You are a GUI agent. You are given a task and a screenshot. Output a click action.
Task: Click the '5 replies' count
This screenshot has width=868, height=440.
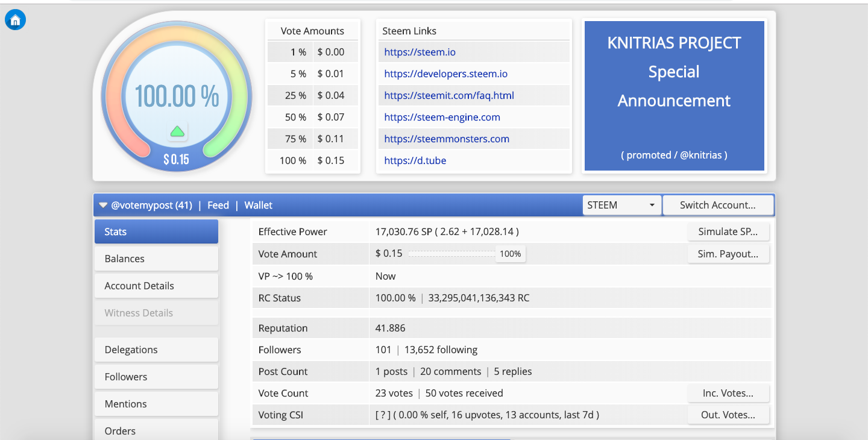pos(513,371)
